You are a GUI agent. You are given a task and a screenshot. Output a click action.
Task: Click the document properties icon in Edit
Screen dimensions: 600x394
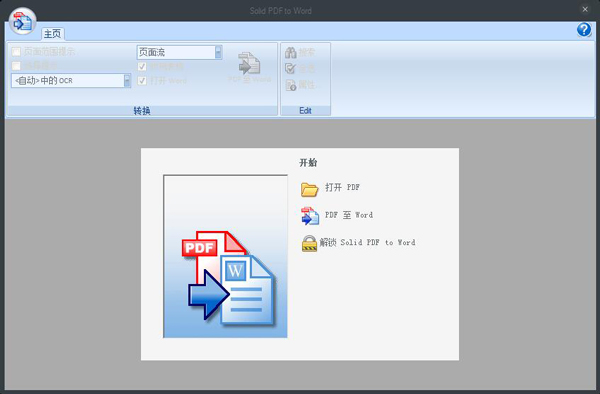coord(291,85)
